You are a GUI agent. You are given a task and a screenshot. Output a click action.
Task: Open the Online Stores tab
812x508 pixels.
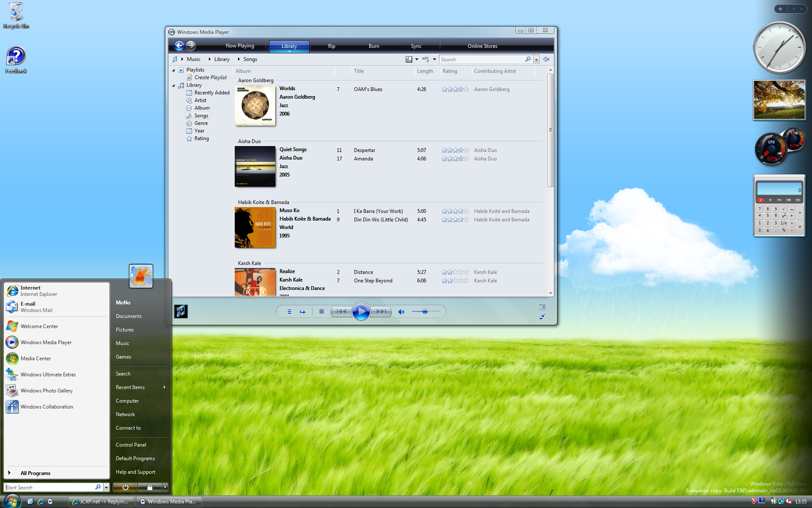[x=482, y=46]
